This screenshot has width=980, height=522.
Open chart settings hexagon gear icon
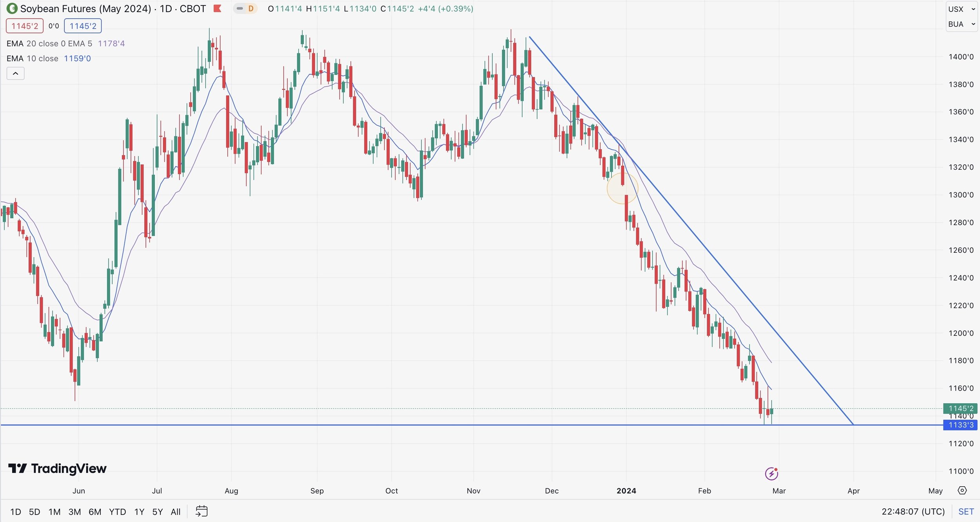tap(962, 491)
